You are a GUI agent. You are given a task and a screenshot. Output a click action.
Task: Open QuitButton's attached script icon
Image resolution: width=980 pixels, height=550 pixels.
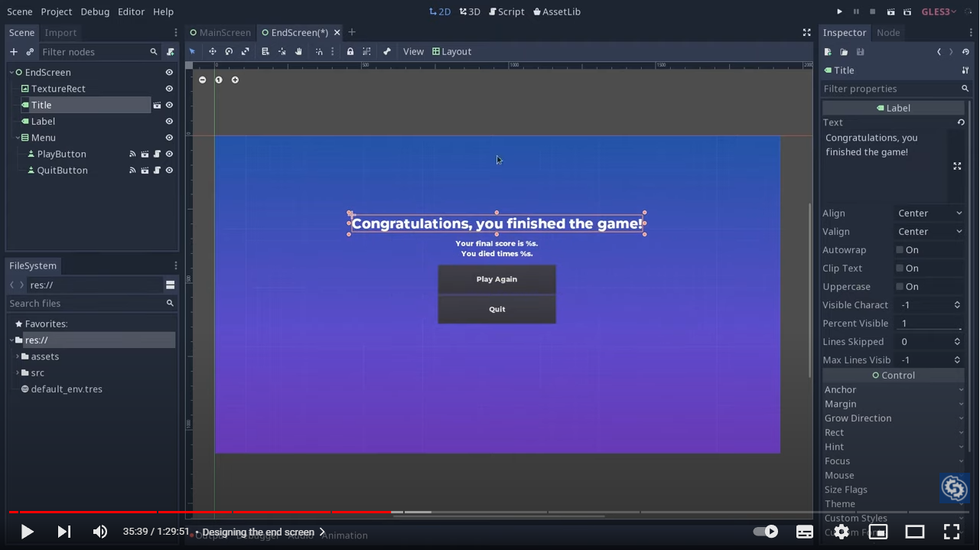coord(157,170)
